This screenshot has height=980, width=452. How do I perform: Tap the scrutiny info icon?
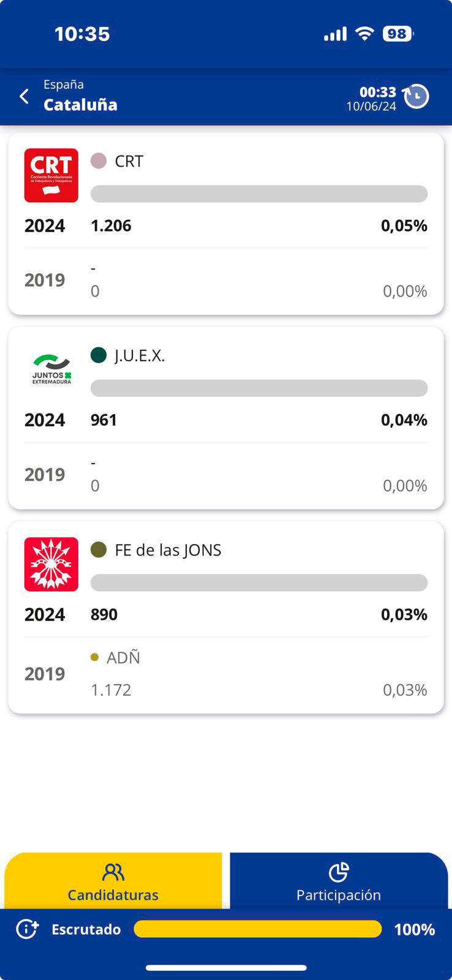click(27, 929)
